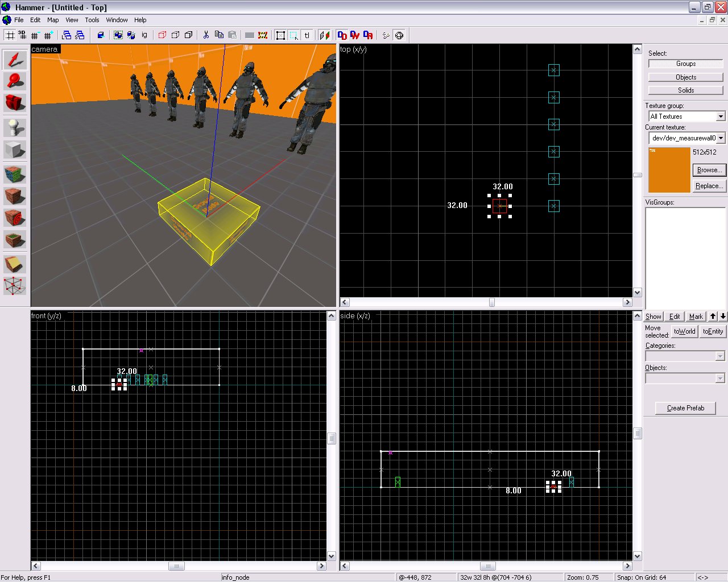
Task: Click the save window state icon
Action: click(x=80, y=35)
